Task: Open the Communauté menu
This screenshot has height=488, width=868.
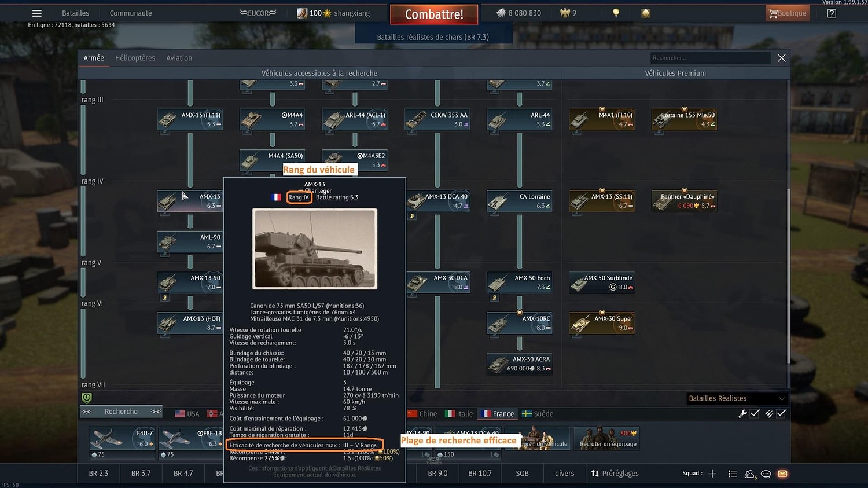Action: click(x=131, y=13)
